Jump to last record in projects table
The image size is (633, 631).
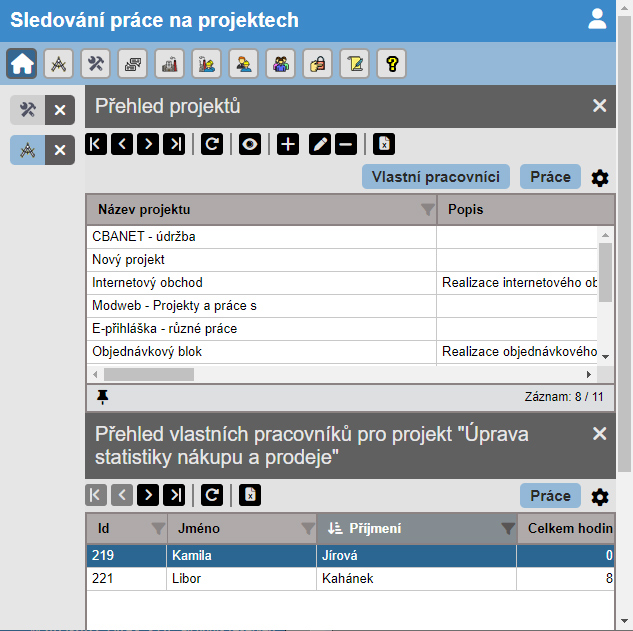click(174, 144)
